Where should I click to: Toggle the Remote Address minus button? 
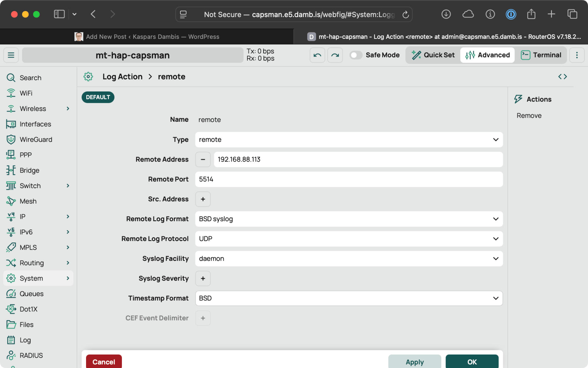pyautogui.click(x=203, y=159)
